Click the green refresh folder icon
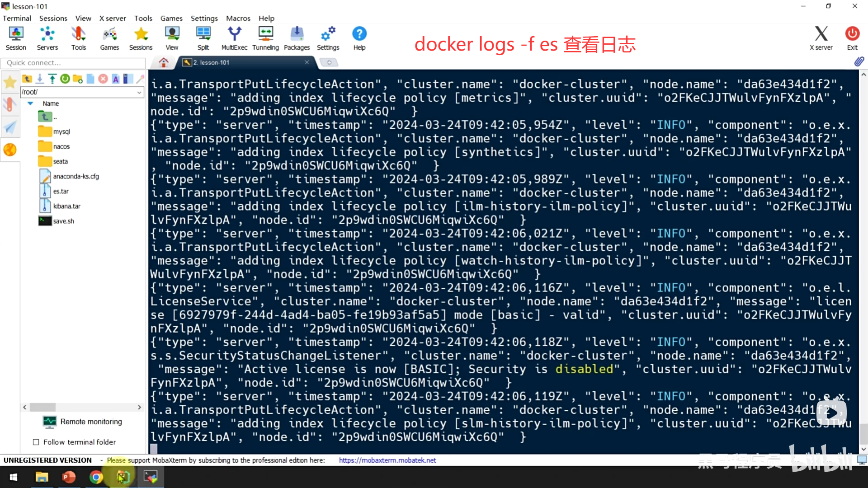Image resolution: width=868 pixels, height=488 pixels. click(x=65, y=79)
